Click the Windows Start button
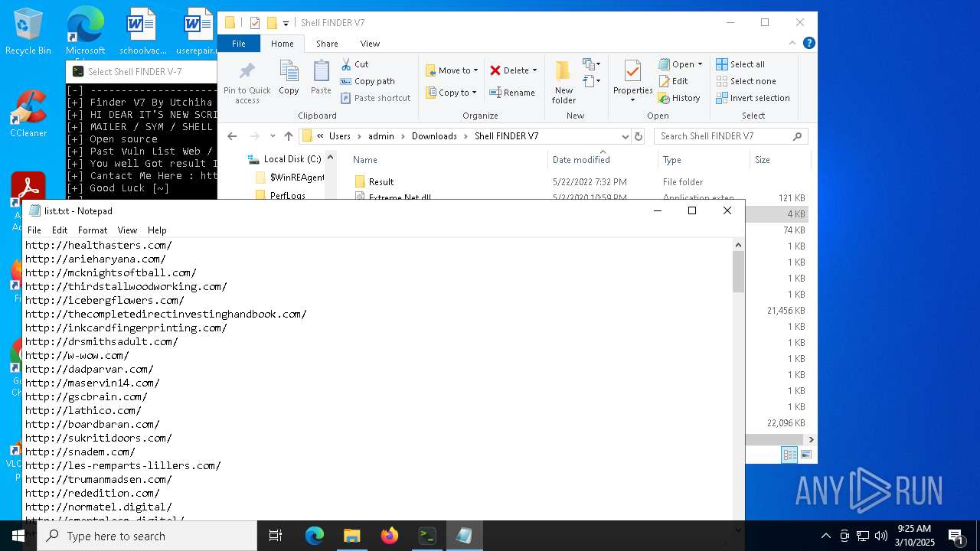980x551 pixels. pyautogui.click(x=18, y=536)
